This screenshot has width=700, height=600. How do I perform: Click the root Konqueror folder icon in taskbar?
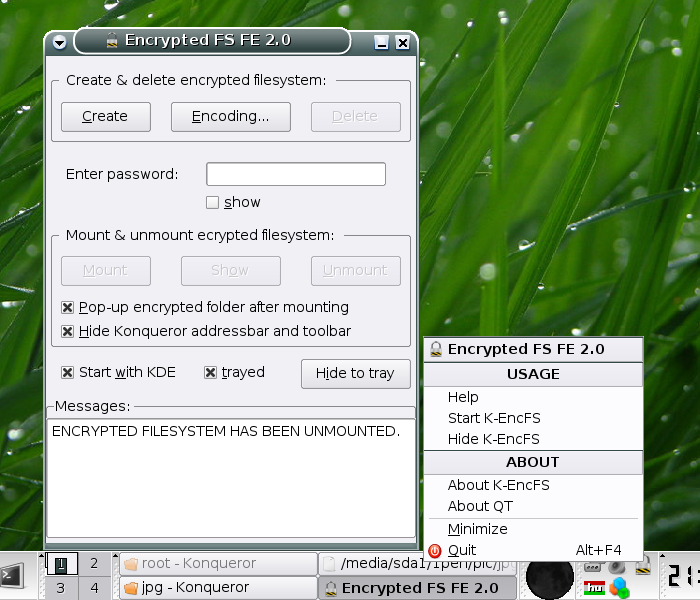pyautogui.click(x=131, y=564)
